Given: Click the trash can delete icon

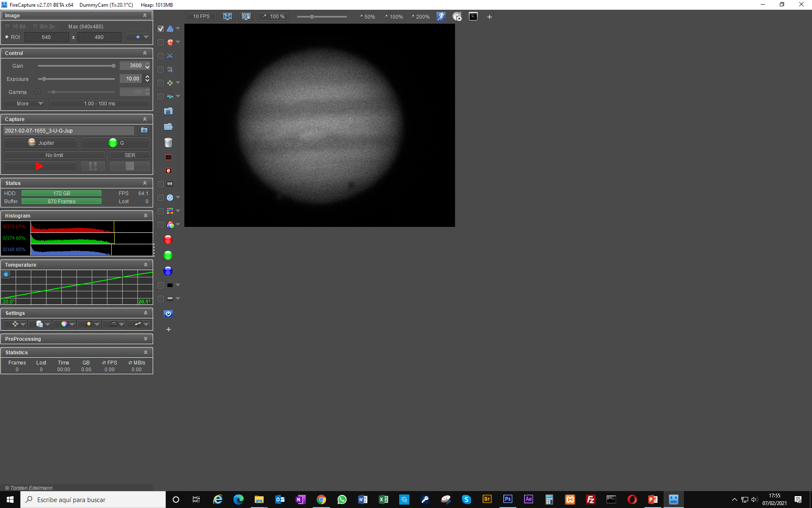Looking at the screenshot, I should (168, 143).
